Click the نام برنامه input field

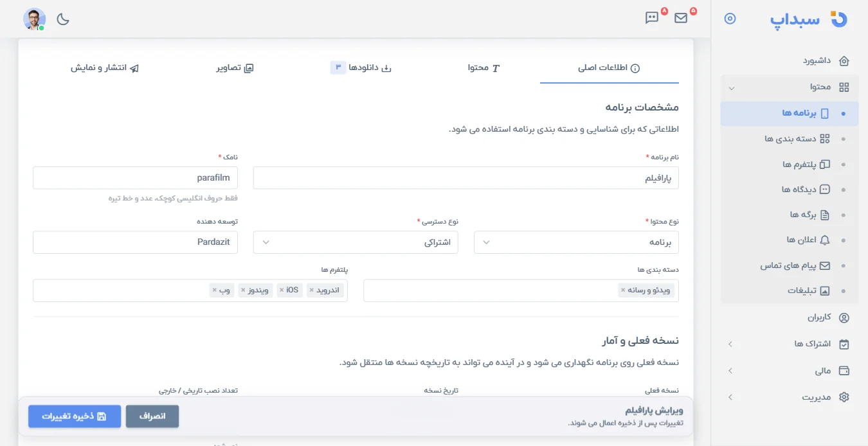pos(466,178)
